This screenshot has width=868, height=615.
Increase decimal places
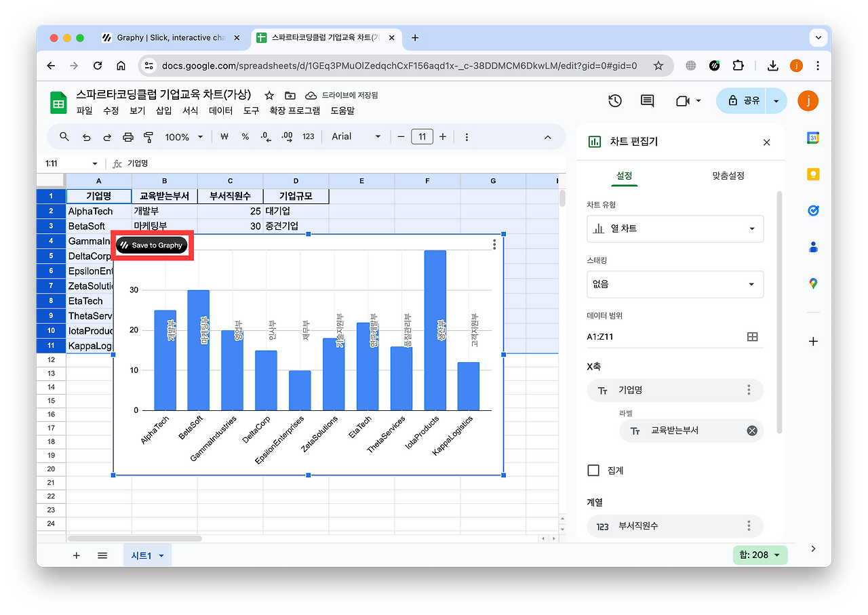pos(287,137)
